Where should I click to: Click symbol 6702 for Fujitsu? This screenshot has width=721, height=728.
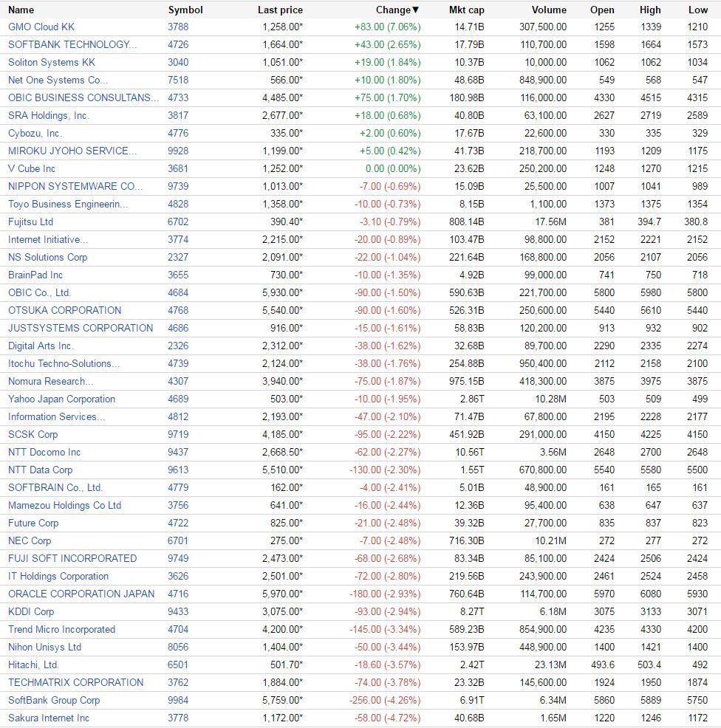point(178,222)
